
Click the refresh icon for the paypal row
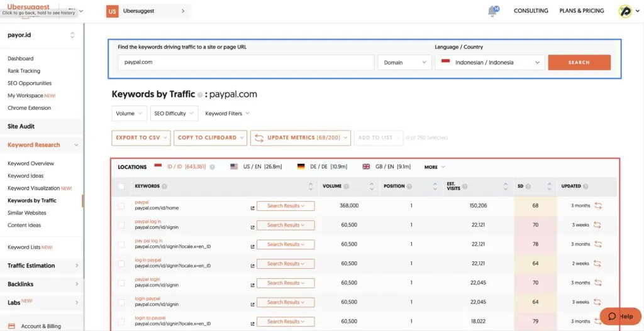click(598, 206)
